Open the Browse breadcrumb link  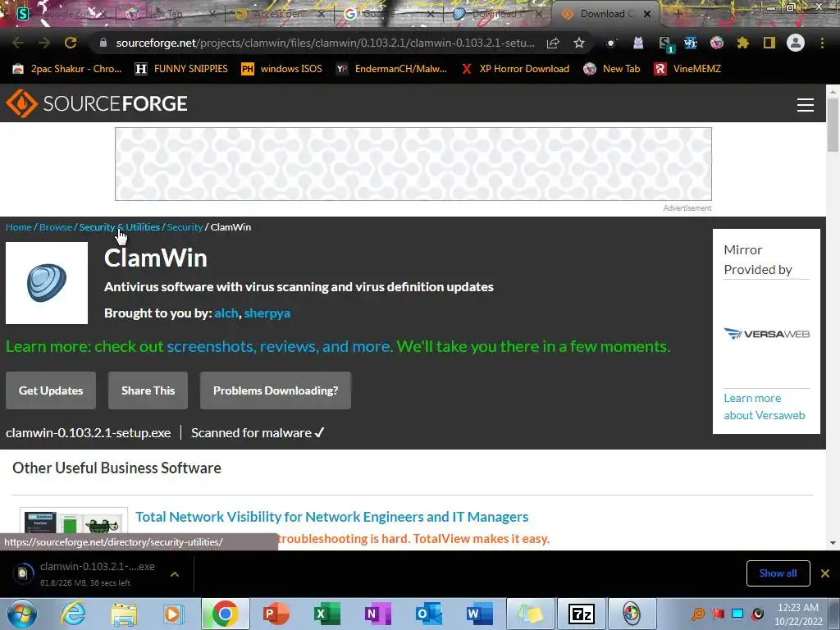coord(56,227)
